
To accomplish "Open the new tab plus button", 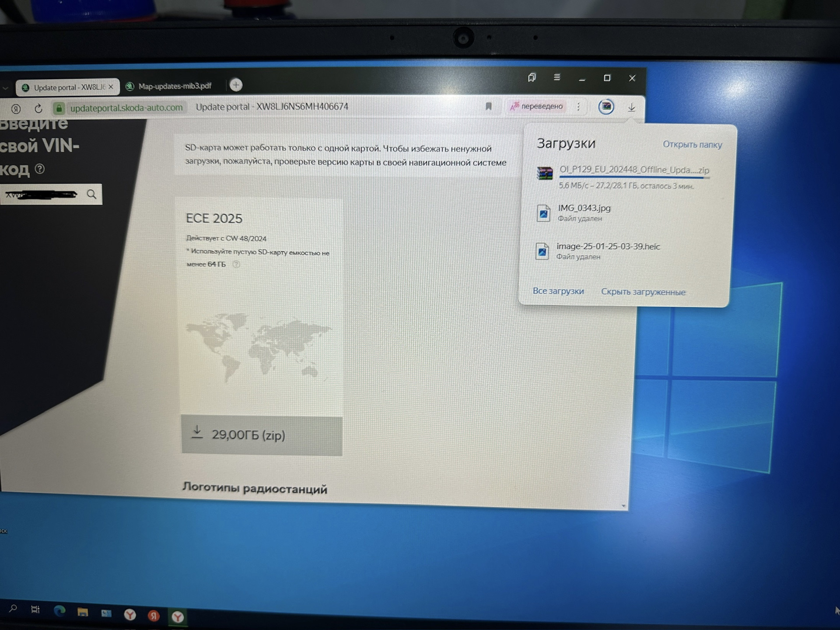I will [x=236, y=85].
